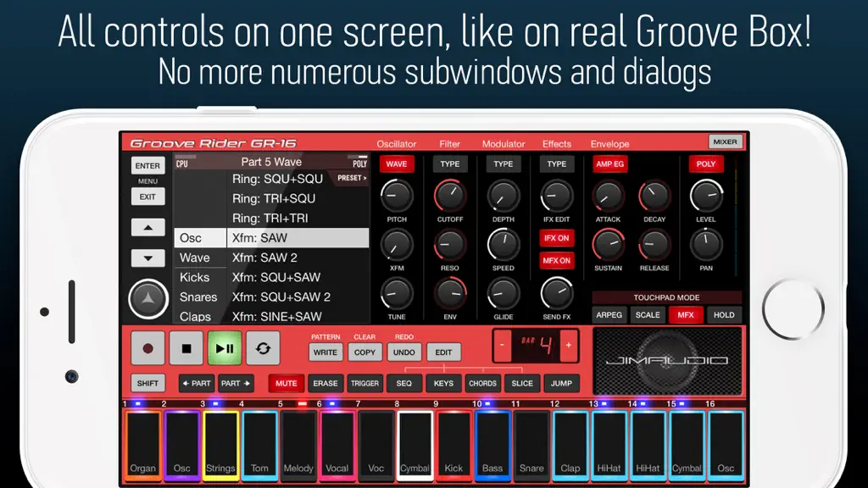Go to next part with right PART arrow
The image size is (868, 488).
pos(236,384)
